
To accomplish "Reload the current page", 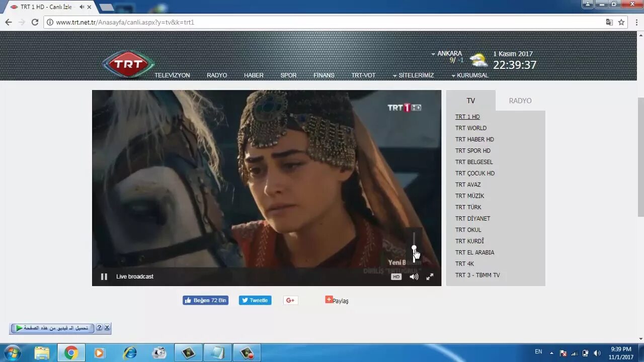I will (35, 22).
